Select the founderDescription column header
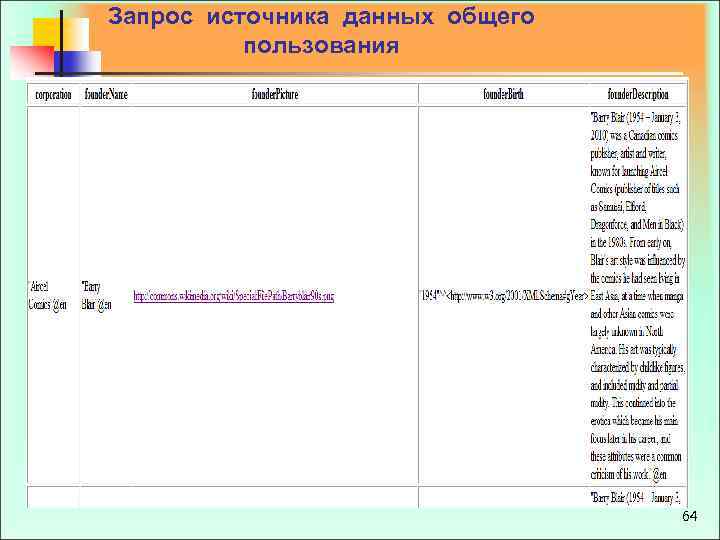This screenshot has width=720, height=540. 638,95
